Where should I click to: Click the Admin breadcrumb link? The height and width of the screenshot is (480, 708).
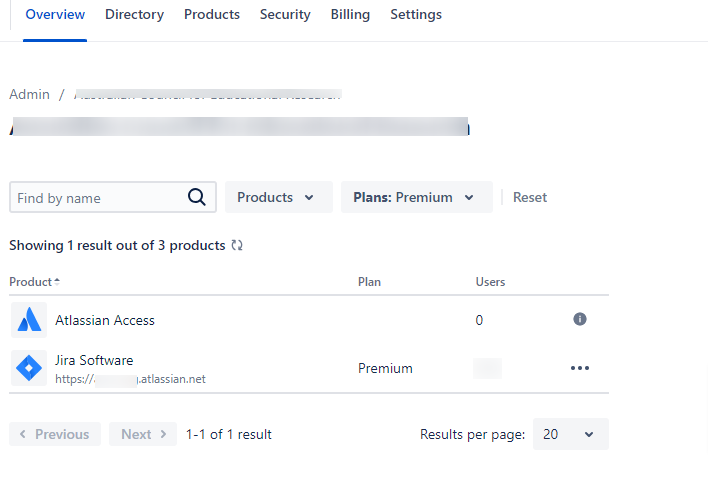coord(29,94)
